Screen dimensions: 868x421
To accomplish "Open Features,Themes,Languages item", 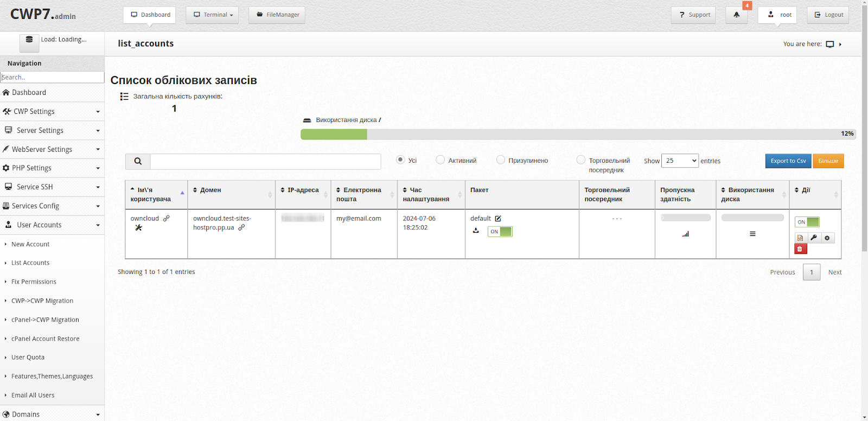I will [x=52, y=377].
